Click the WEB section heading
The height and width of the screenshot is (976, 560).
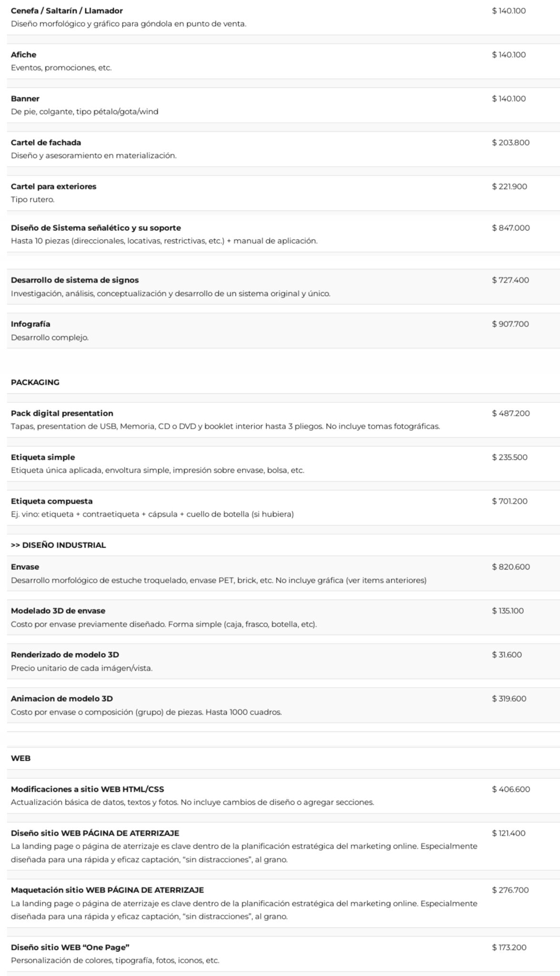(x=20, y=758)
